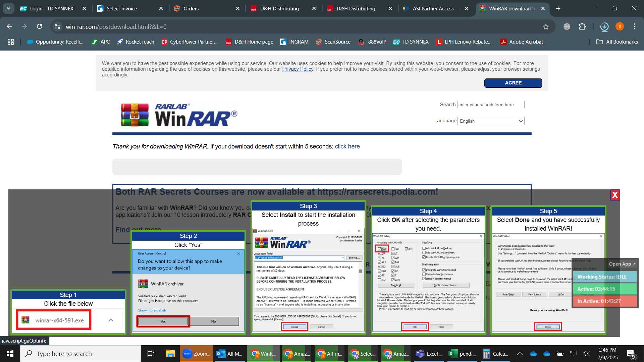
Task: Open Task View on the taskbar
Action: pos(151,354)
